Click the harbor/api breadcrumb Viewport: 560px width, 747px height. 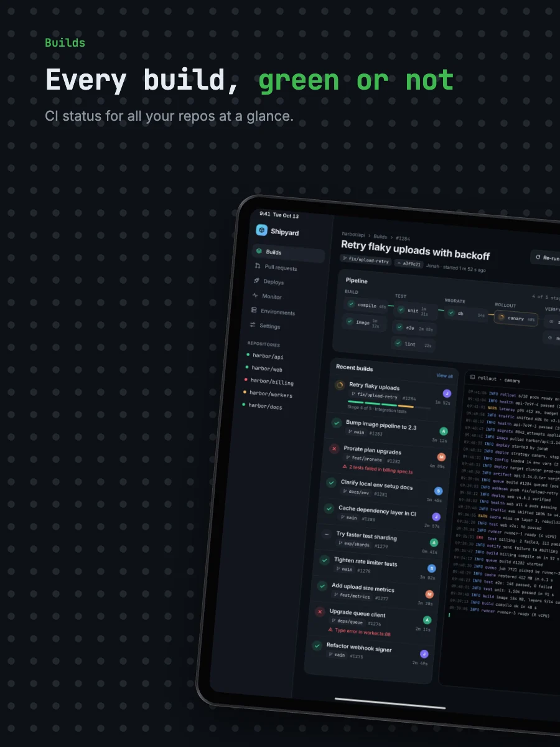353,235
